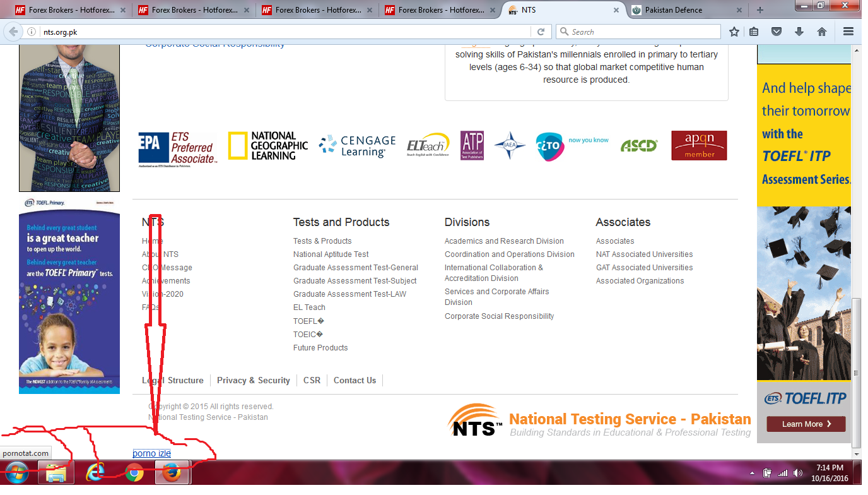Select the NTS browser tab
This screenshot has height=495, width=868.
[563, 10]
